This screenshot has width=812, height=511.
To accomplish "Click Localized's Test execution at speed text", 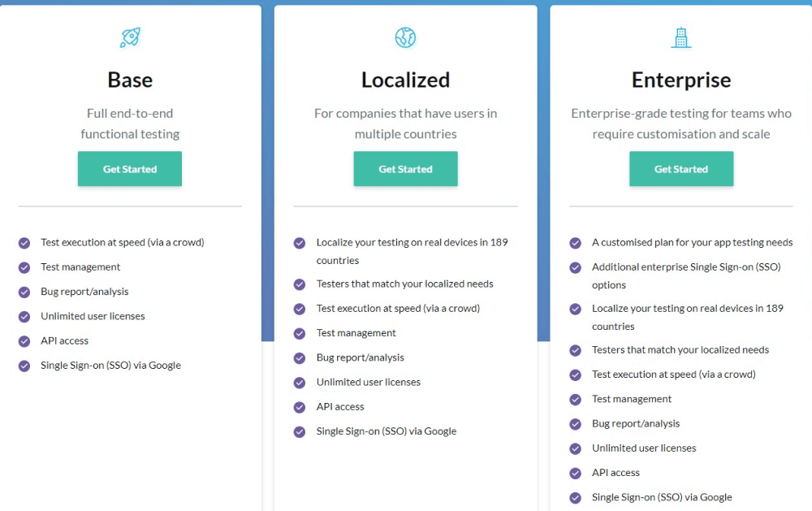I will pyautogui.click(x=398, y=309).
